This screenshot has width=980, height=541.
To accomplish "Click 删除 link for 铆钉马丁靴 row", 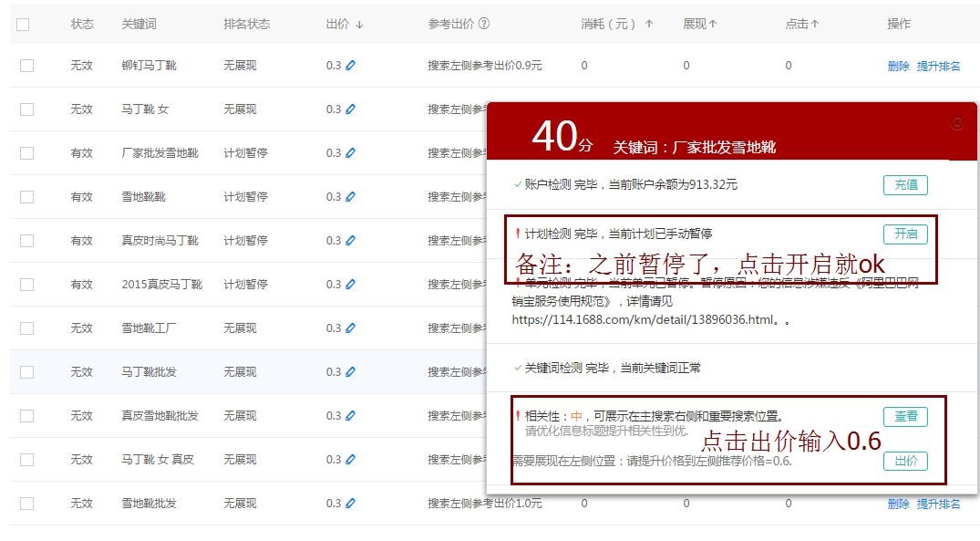I will pos(898,66).
